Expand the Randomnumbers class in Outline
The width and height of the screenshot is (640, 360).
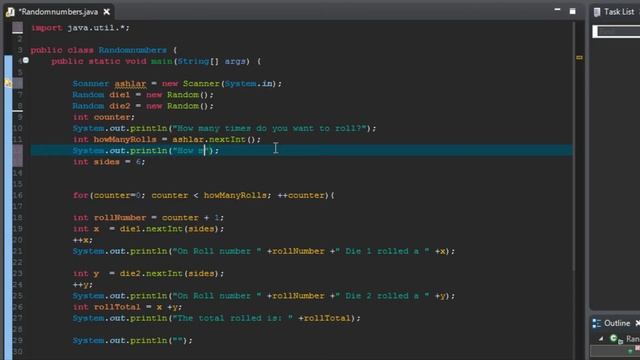pyautogui.click(x=601, y=339)
